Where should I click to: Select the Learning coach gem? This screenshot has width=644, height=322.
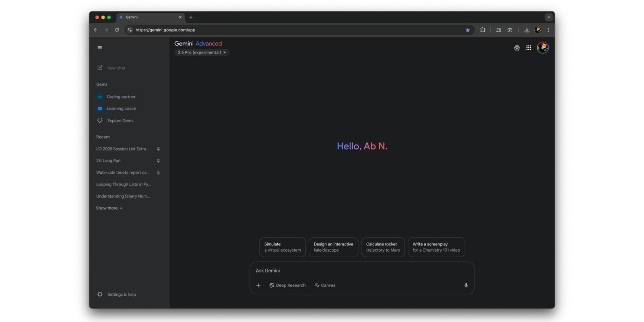[121, 109]
